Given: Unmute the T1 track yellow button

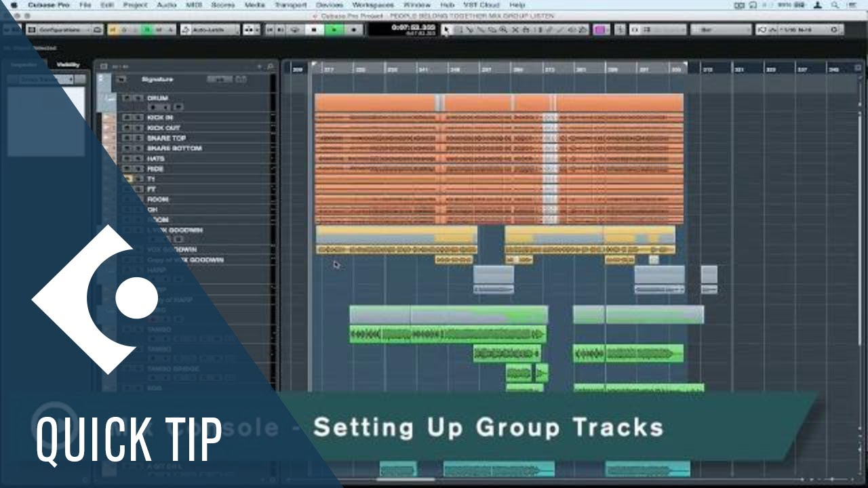Looking at the screenshot, I should pos(127,179).
